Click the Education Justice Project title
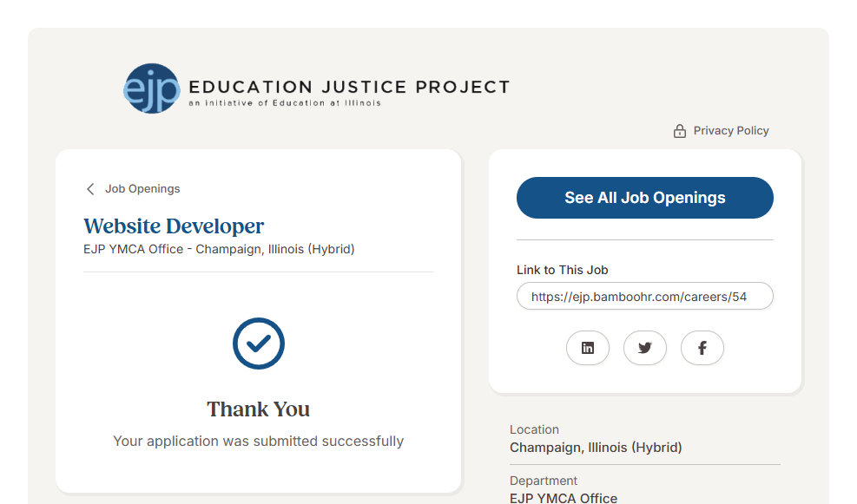 [349, 87]
